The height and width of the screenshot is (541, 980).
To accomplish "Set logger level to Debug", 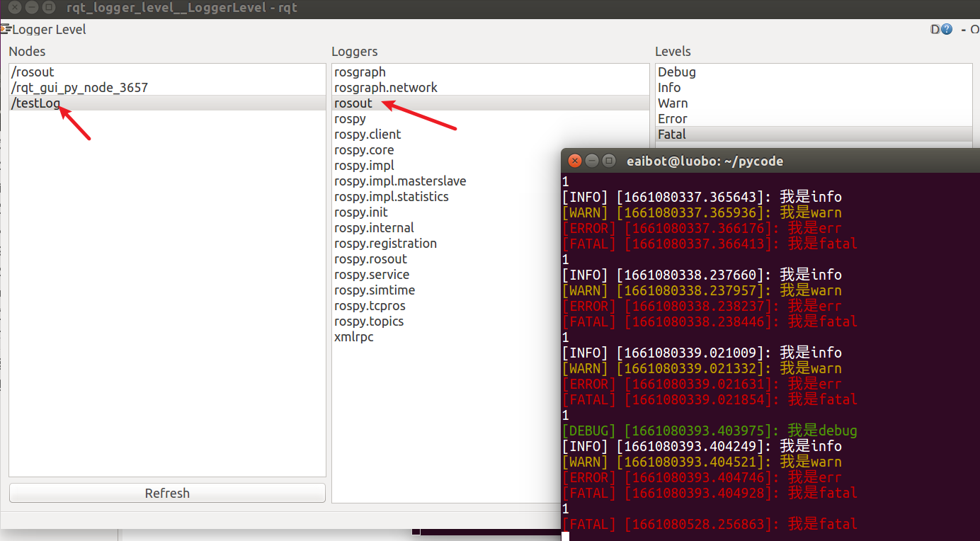I will [814, 72].
